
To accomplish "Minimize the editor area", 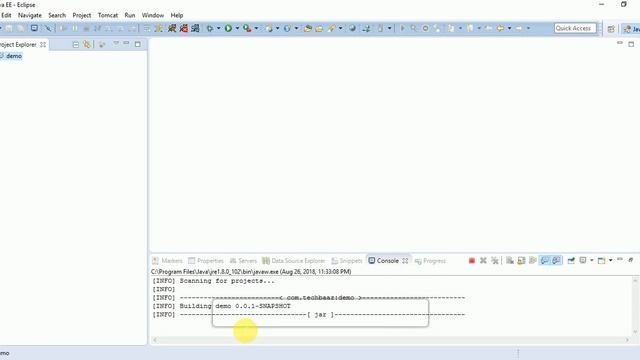I will [620, 43].
